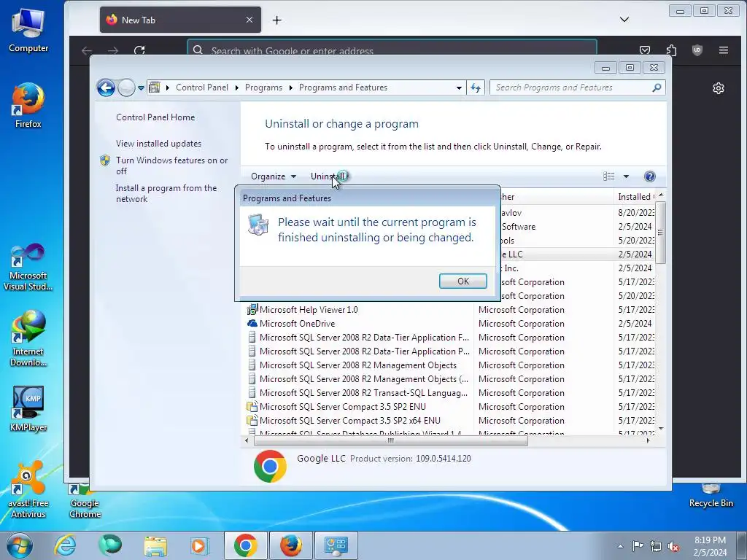The width and height of the screenshot is (747, 560).
Task: Show hidden system tray icons
Action: click(620, 546)
